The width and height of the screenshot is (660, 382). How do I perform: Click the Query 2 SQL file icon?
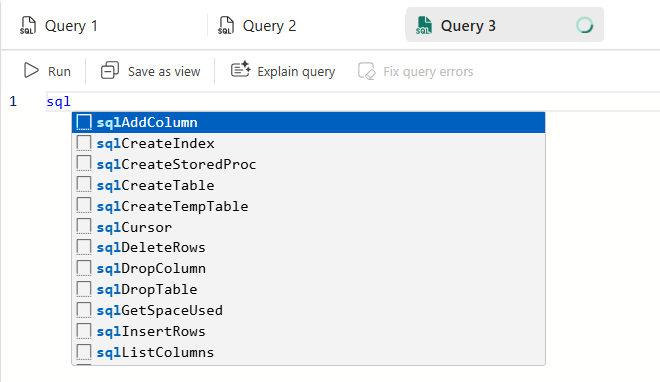pyautogui.click(x=226, y=26)
